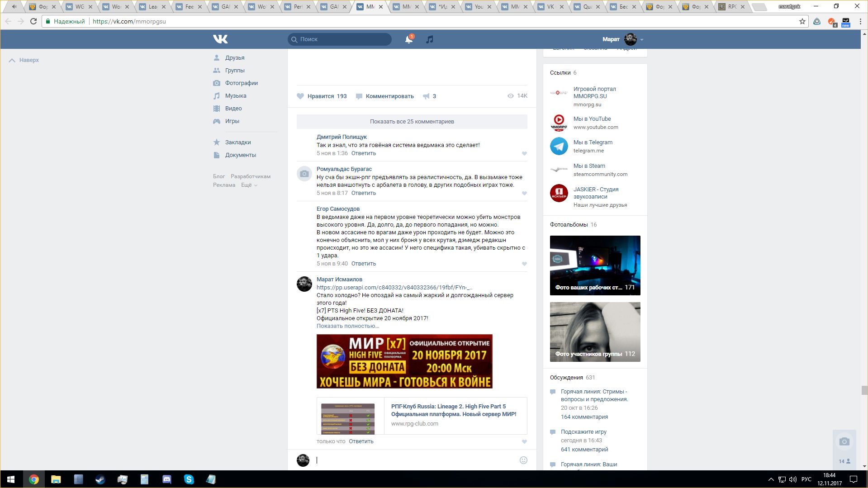Like Егор Самосудов's comment

pos(524,264)
